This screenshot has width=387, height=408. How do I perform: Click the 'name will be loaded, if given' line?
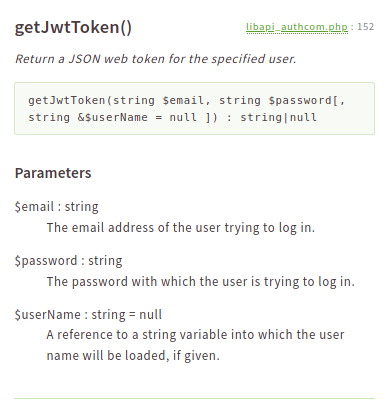pos(133,355)
